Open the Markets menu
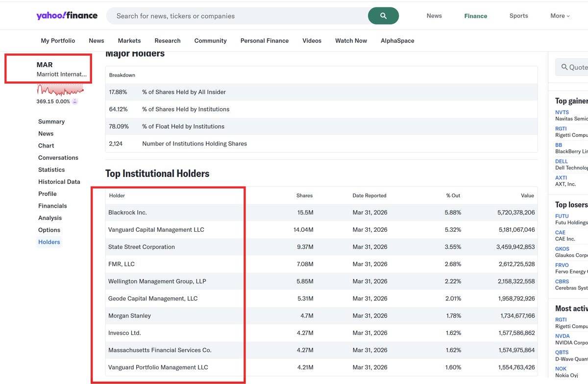588x384 pixels. (x=129, y=41)
